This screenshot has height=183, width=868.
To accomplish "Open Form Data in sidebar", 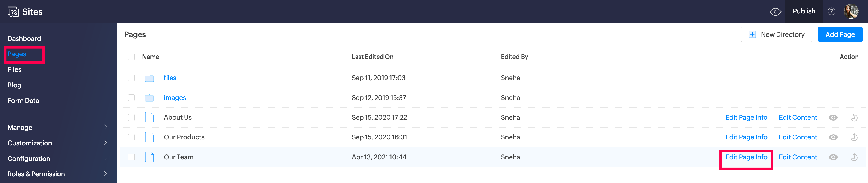I will 23,101.
